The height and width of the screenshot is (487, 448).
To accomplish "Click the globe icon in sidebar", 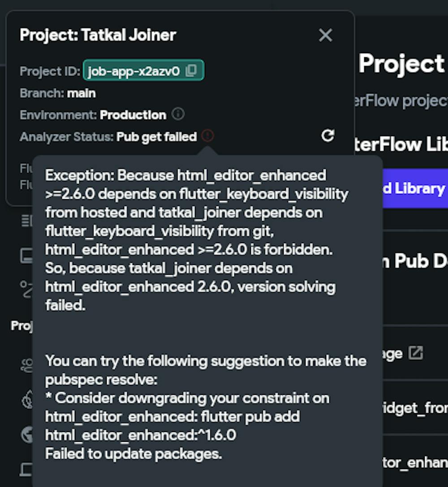I will pos(27,434).
